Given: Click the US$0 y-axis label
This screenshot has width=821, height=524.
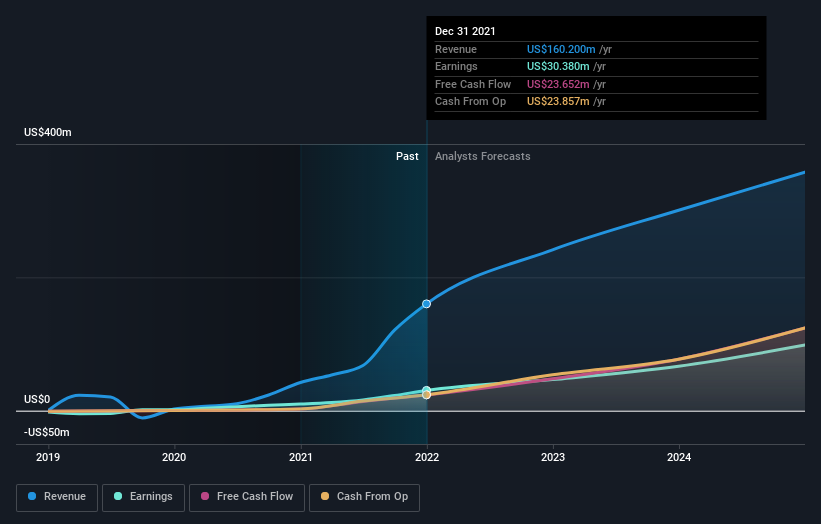Looking at the screenshot, I should click(37, 399).
